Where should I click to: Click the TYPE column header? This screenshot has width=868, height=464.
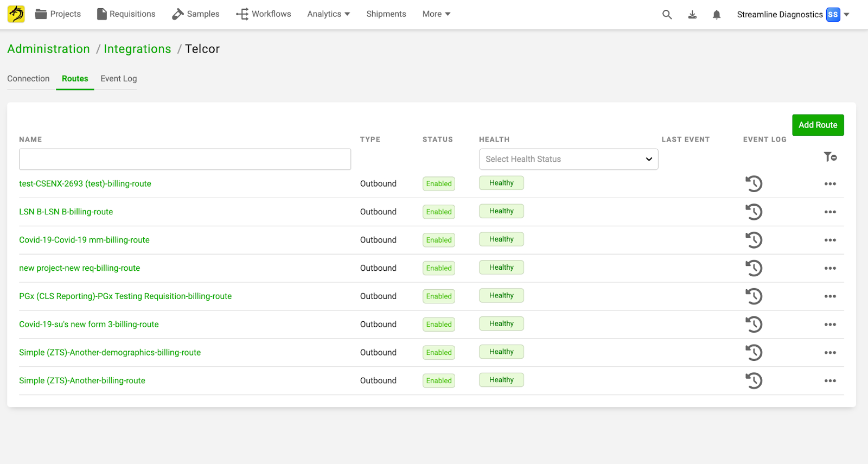click(x=370, y=139)
